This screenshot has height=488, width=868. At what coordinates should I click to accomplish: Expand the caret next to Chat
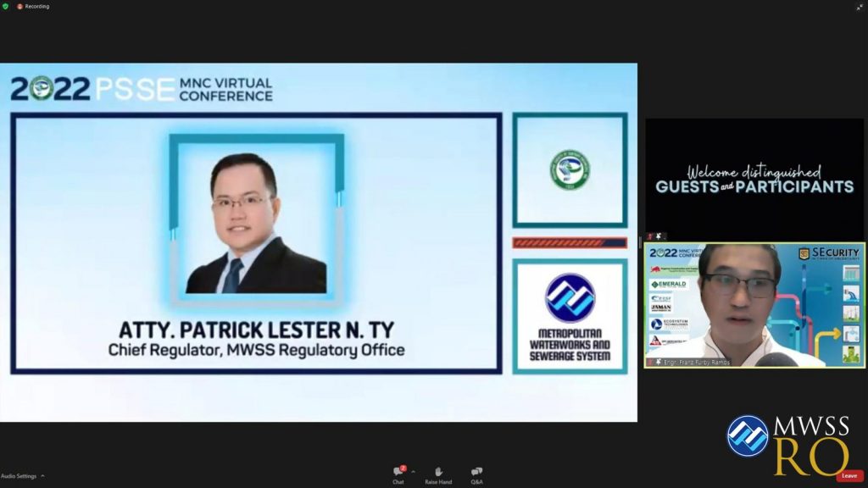(413, 472)
